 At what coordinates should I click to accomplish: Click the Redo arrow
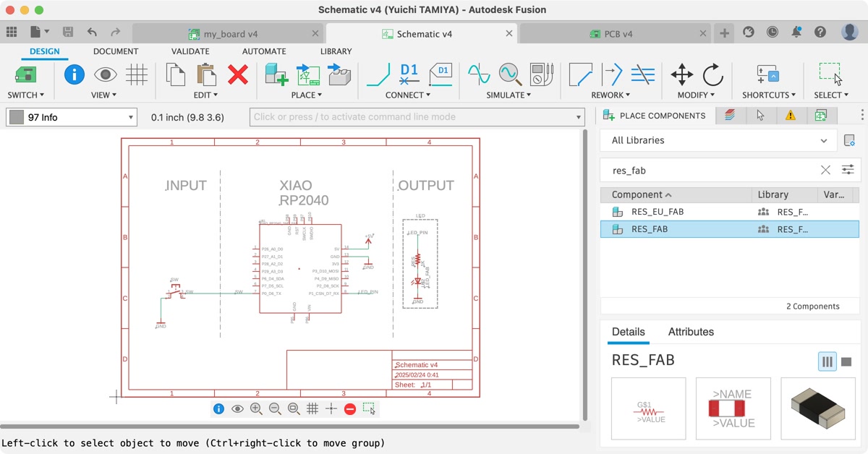116,32
